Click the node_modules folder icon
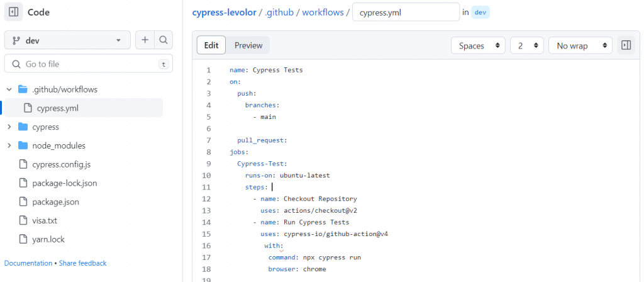 coord(23,146)
